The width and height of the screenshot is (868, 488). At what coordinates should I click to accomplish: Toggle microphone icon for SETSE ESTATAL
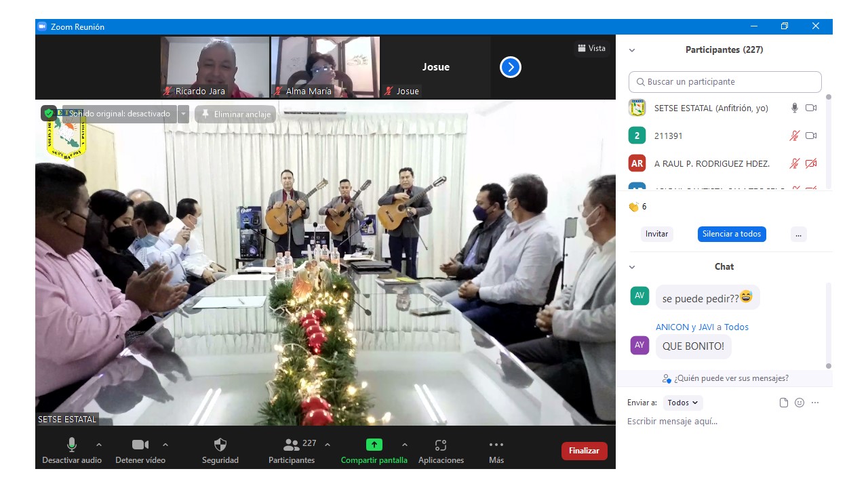(795, 108)
